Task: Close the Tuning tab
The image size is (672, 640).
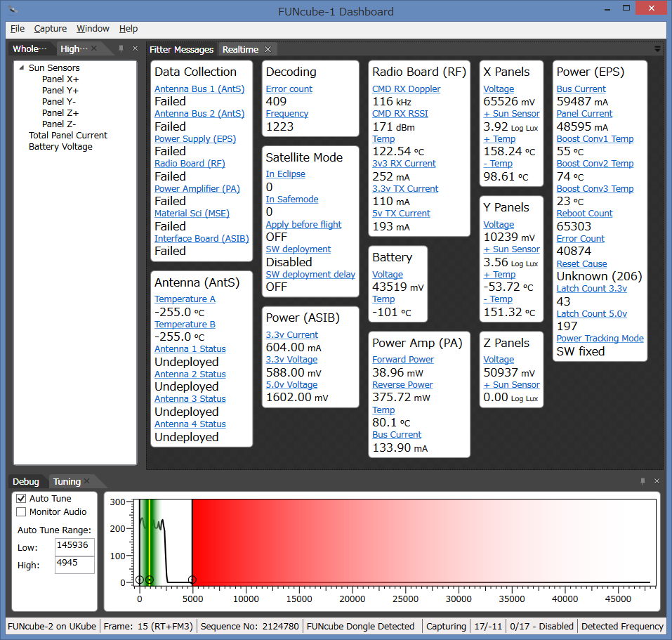Action: 86,481
